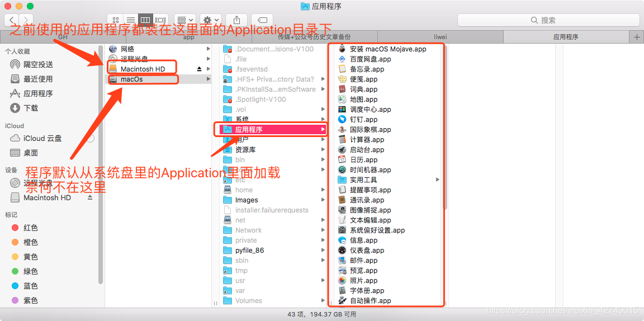Open AirDrop (隔空投送) in sidebar

click(x=32, y=64)
